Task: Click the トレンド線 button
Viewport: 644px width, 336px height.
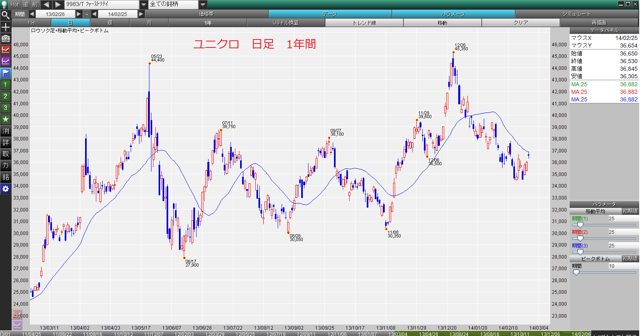Action: pos(364,23)
